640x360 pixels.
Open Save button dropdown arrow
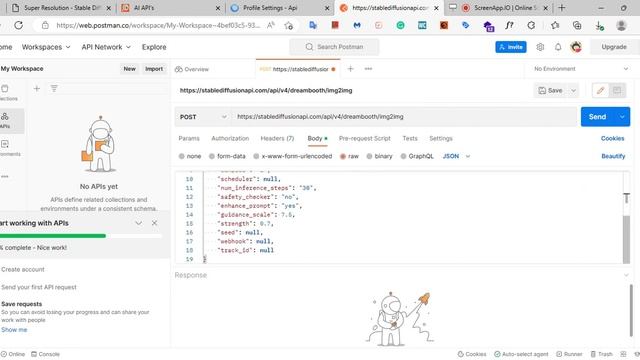coord(573,90)
